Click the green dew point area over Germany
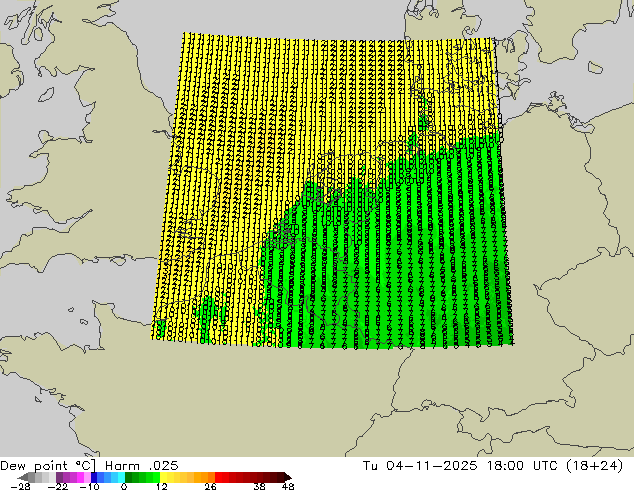Screen dimensions: 634x490 pyautogui.click(x=425, y=263)
